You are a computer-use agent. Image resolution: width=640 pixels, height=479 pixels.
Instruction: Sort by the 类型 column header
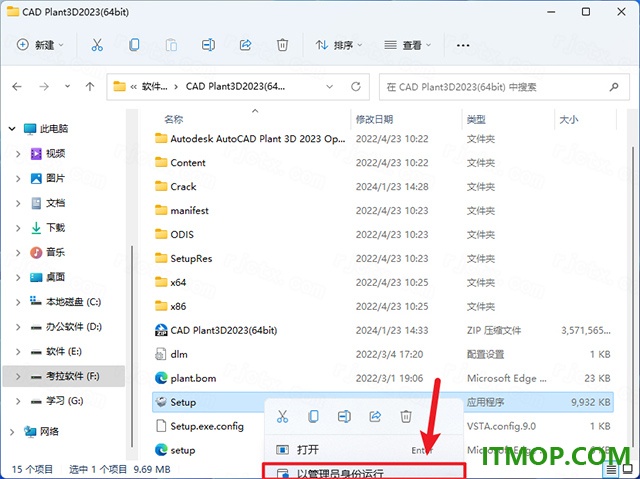(476, 119)
